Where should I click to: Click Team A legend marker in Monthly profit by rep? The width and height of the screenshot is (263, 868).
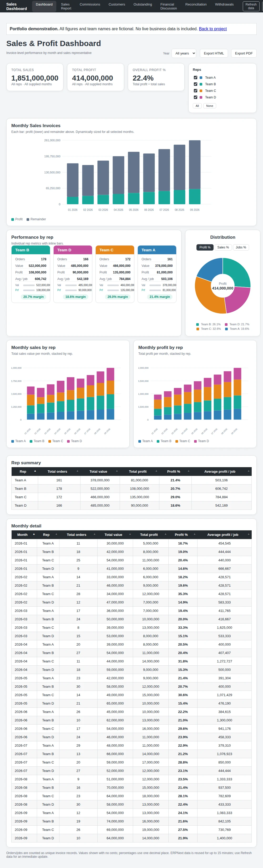click(x=140, y=441)
